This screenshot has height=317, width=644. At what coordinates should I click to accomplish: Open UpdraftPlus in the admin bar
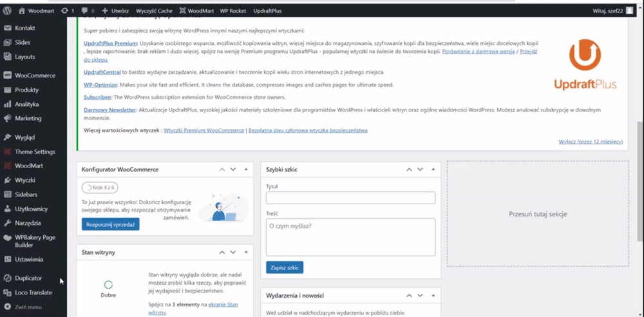267,11
